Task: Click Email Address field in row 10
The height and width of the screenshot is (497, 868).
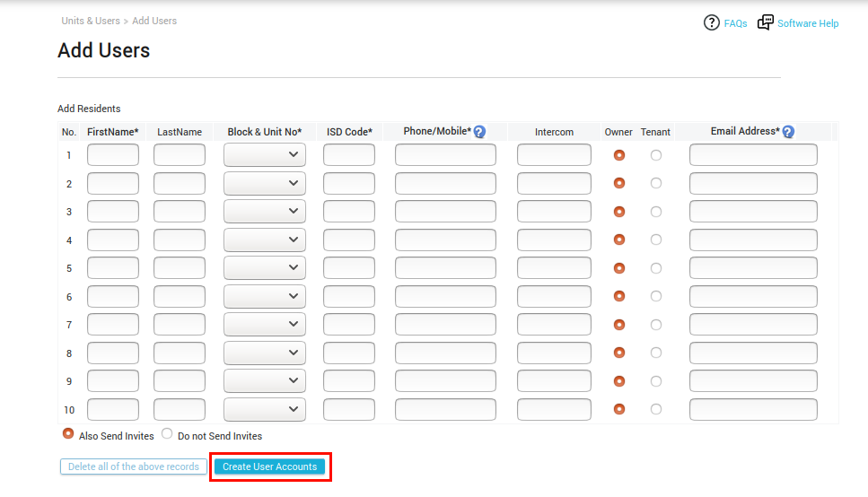Action: (753, 410)
